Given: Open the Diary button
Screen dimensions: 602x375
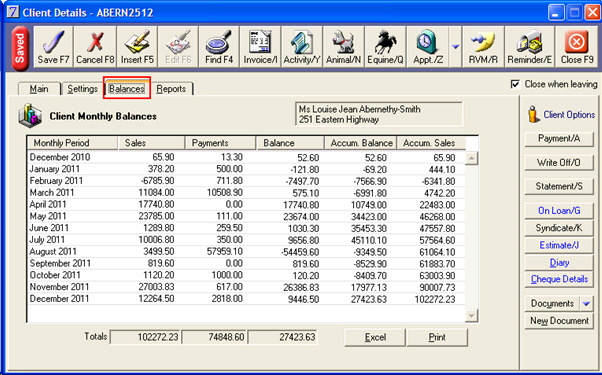Looking at the screenshot, I should (559, 263).
